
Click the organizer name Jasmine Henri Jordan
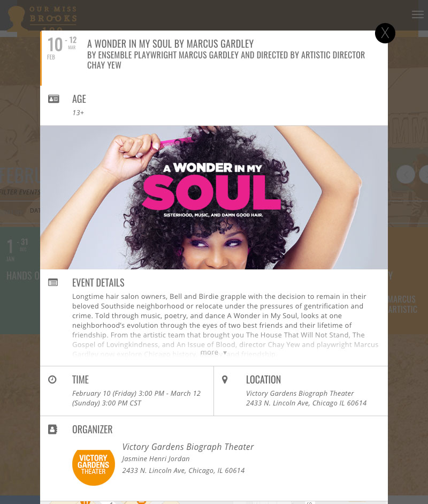point(156,458)
